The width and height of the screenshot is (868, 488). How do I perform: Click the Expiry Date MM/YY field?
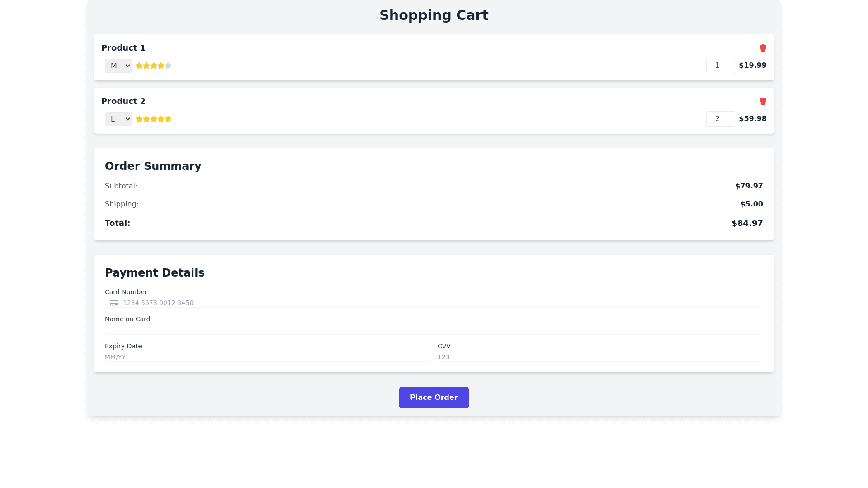267,357
